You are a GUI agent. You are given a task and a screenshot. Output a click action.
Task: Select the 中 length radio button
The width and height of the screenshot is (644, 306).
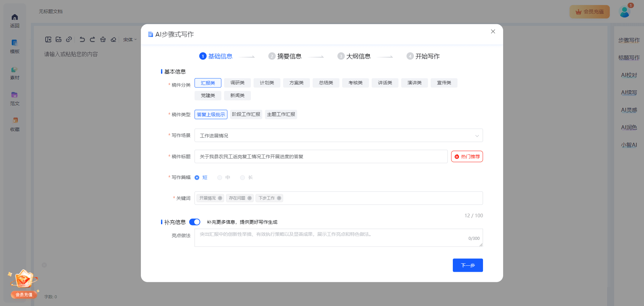tap(220, 178)
